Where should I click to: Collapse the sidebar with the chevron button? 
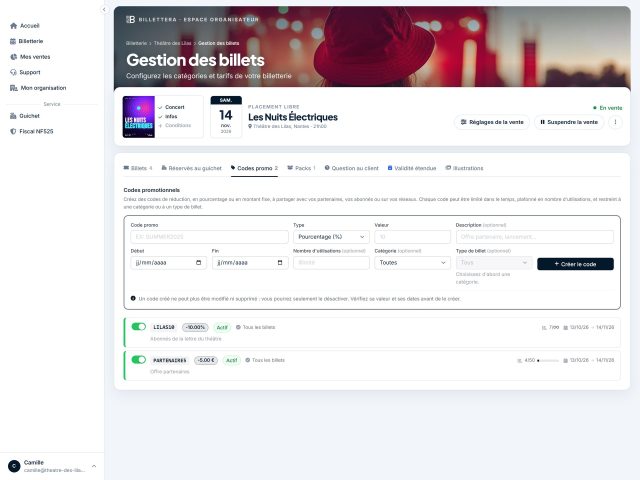[x=104, y=9]
